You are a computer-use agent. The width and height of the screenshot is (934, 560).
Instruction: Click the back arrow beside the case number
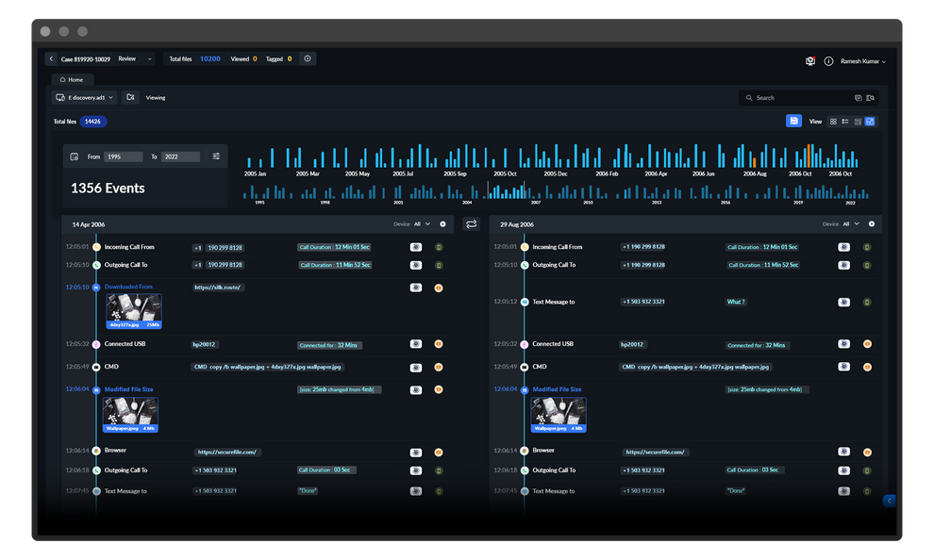(52, 59)
